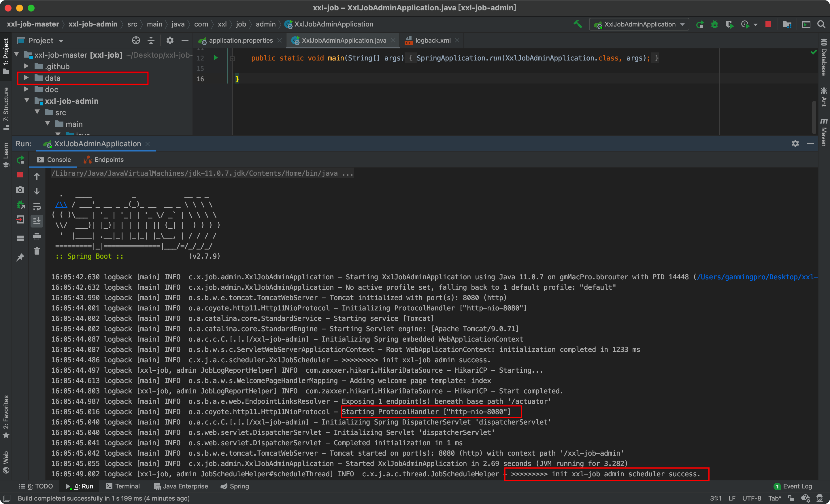Clear console with the trash icon
This screenshot has height=504, width=830.
(37, 251)
